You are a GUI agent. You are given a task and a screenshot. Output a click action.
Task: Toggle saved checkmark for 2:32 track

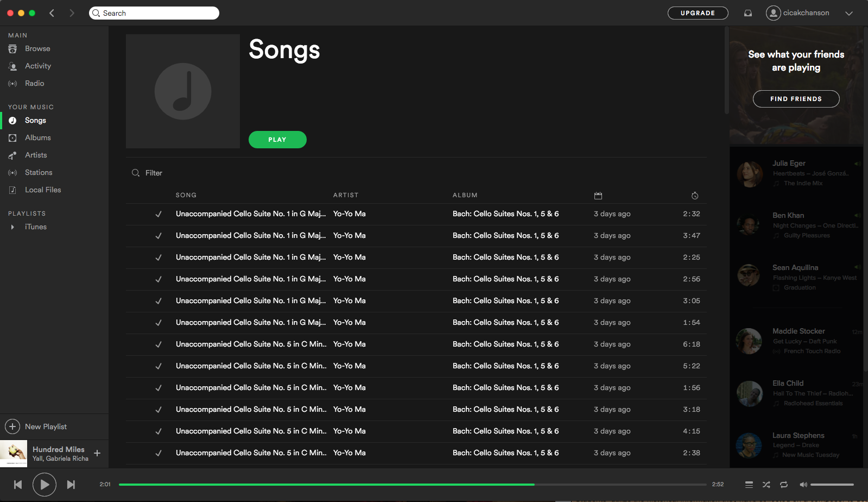pyautogui.click(x=159, y=214)
